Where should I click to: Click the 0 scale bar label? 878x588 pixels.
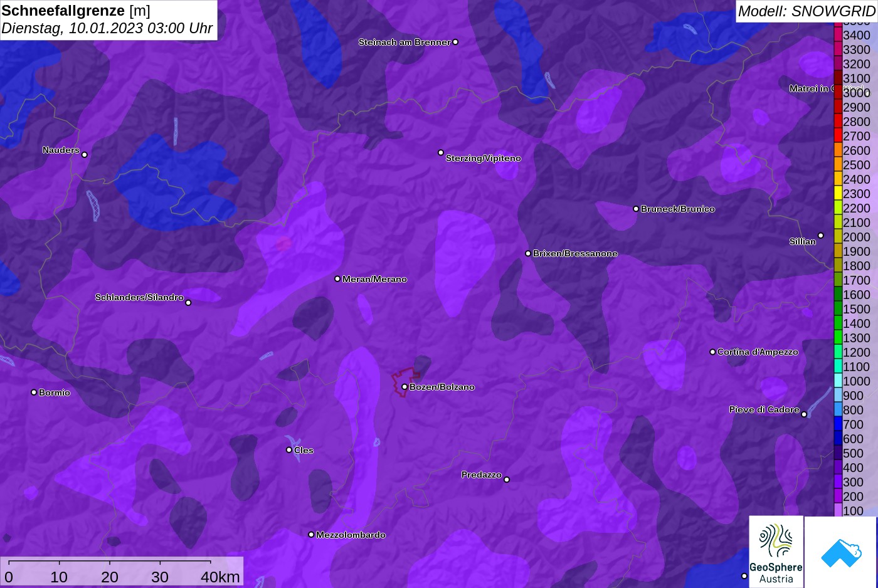[8, 577]
